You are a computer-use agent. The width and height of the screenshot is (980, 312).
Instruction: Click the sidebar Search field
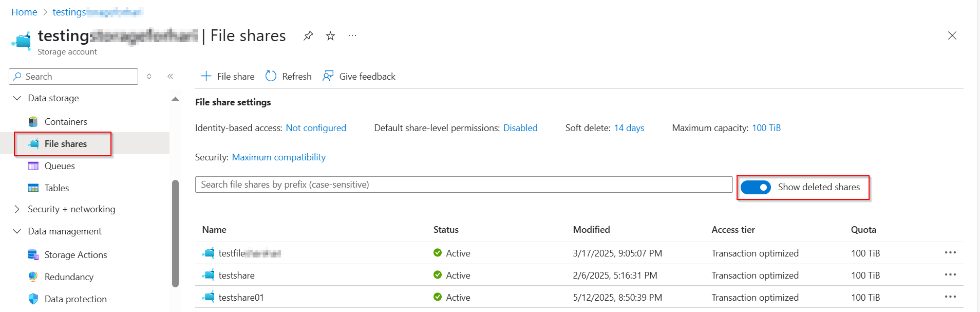click(x=73, y=76)
